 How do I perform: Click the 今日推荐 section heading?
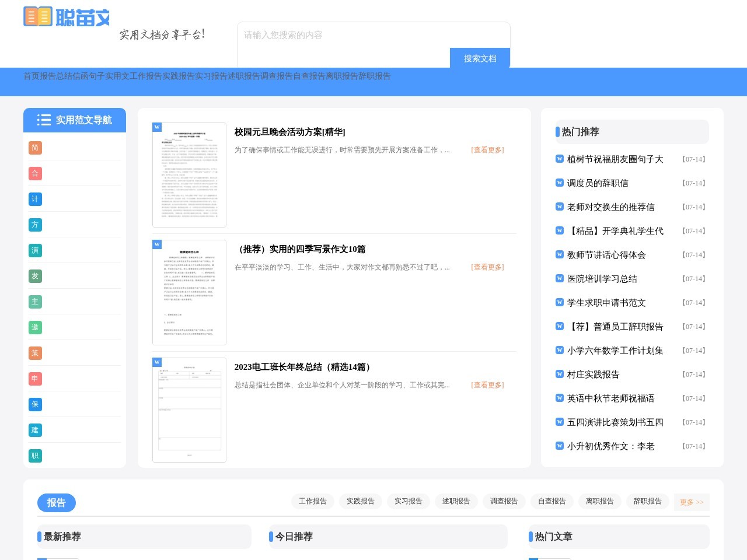point(294,537)
